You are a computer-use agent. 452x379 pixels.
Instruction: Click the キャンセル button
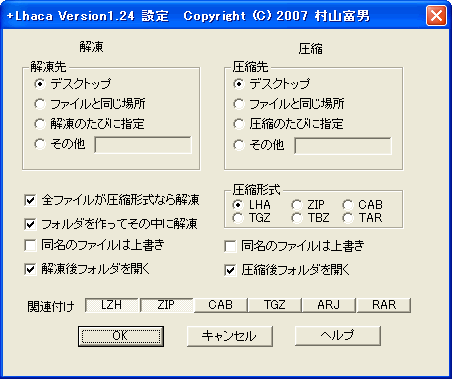(x=230, y=336)
